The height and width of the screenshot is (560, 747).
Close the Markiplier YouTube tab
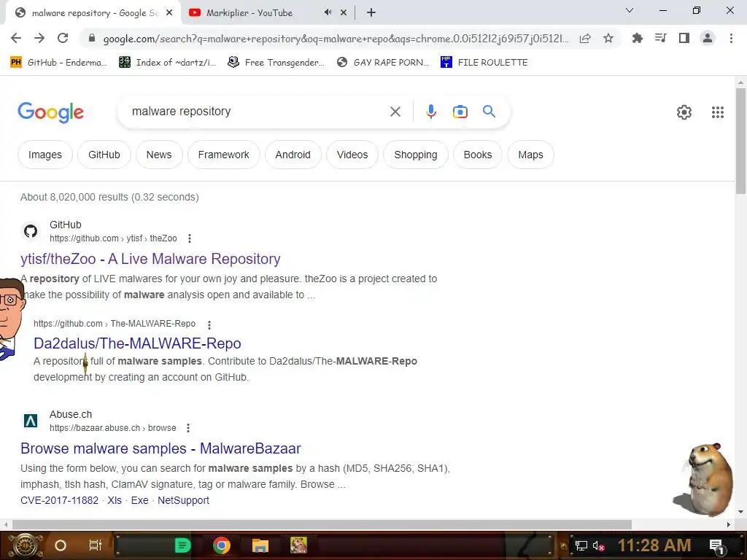coord(344,13)
